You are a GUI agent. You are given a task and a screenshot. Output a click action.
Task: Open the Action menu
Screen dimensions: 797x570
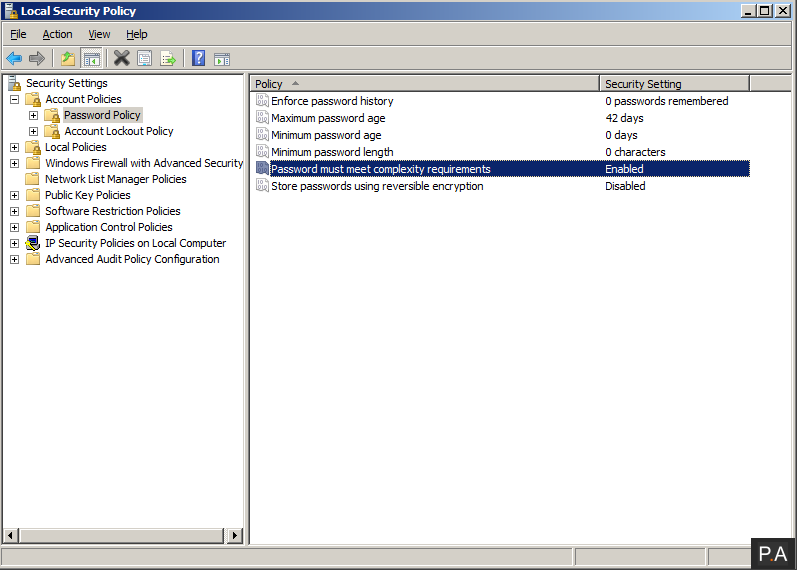point(57,34)
